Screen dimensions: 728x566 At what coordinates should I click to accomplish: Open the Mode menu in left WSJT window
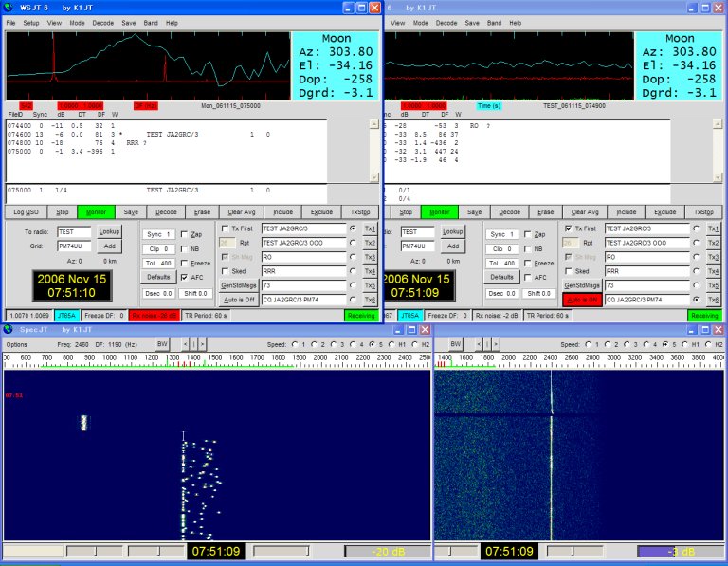click(77, 23)
